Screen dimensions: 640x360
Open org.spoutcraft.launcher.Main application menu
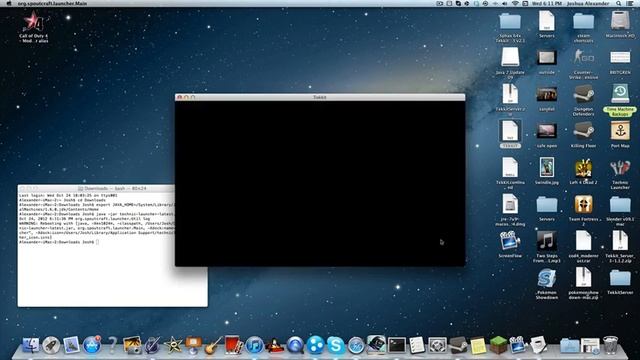(x=52, y=3)
